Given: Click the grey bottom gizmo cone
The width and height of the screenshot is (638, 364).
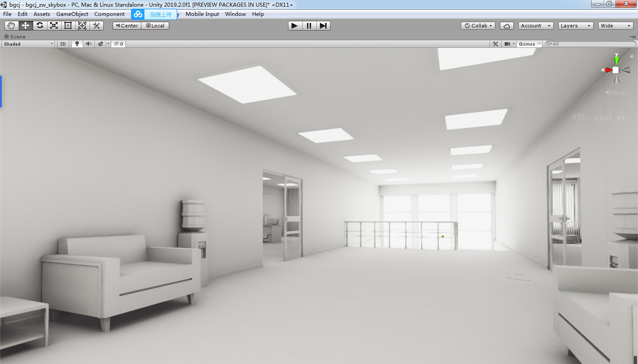Looking at the screenshot, I should coord(616,79).
